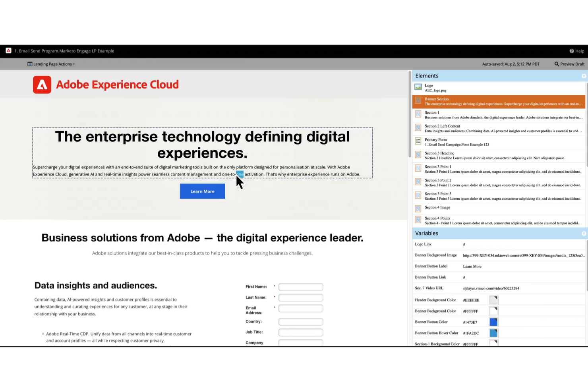Click the landing page title in the title bar

click(64, 51)
